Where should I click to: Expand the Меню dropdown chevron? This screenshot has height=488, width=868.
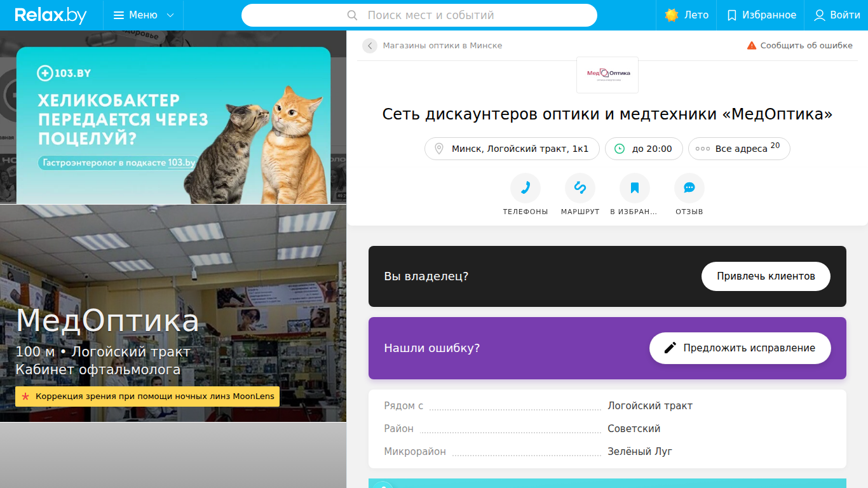tap(170, 15)
